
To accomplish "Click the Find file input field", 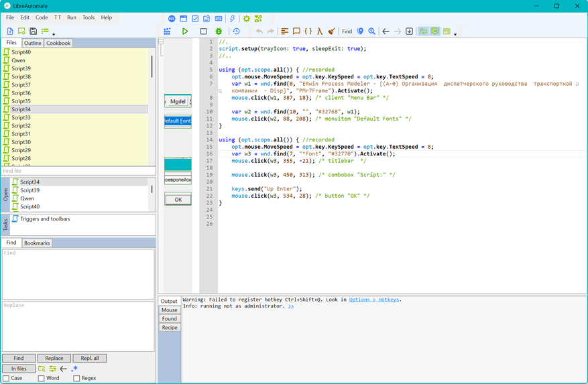I will pyautogui.click(x=78, y=171).
